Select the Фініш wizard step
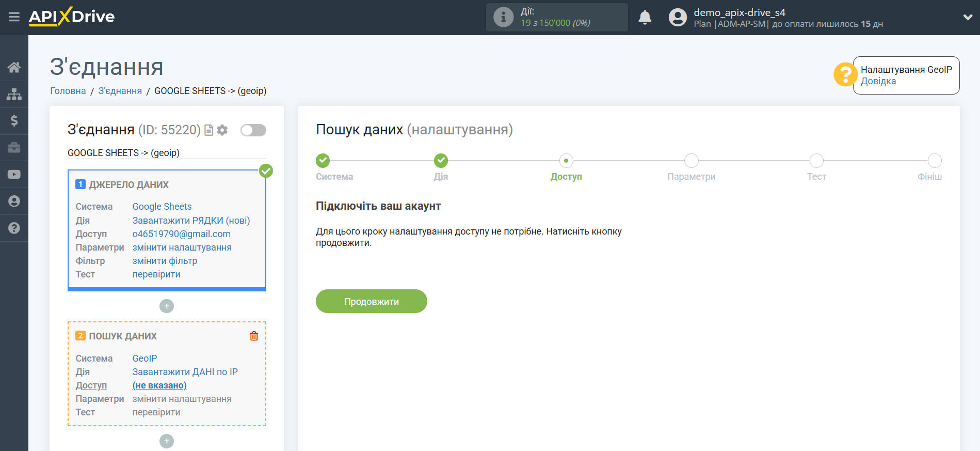This screenshot has width=980, height=451. (x=935, y=161)
